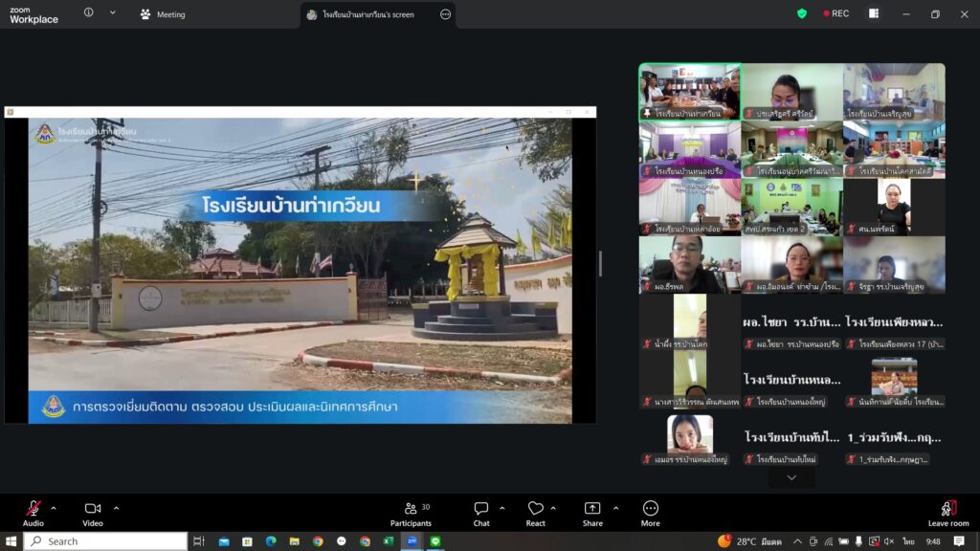Click the Share screen icon
980x551 pixels.
[592, 512]
